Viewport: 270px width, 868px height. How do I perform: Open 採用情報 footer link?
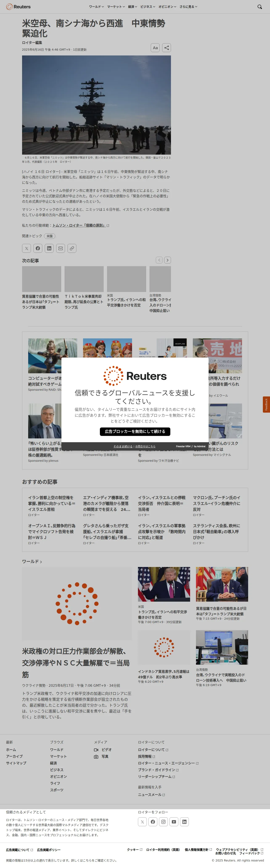coord(147,756)
